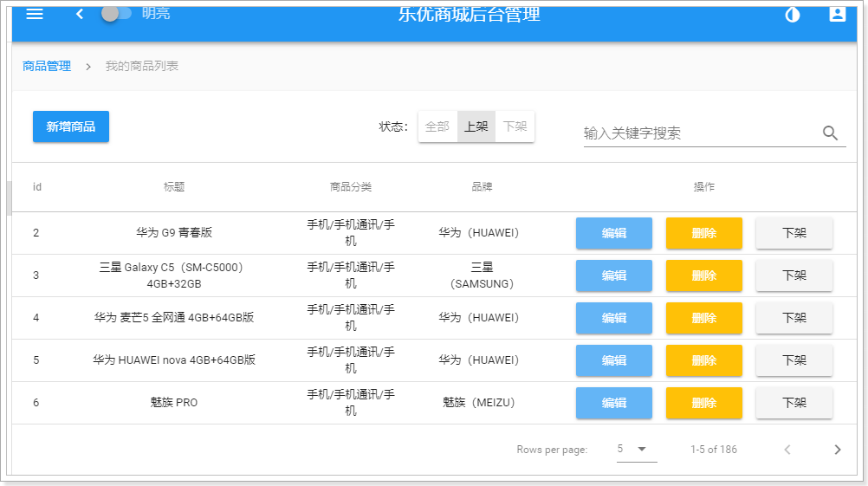This screenshot has width=868, height=486.
Task: Open the user account profile icon
Action: [x=837, y=15]
